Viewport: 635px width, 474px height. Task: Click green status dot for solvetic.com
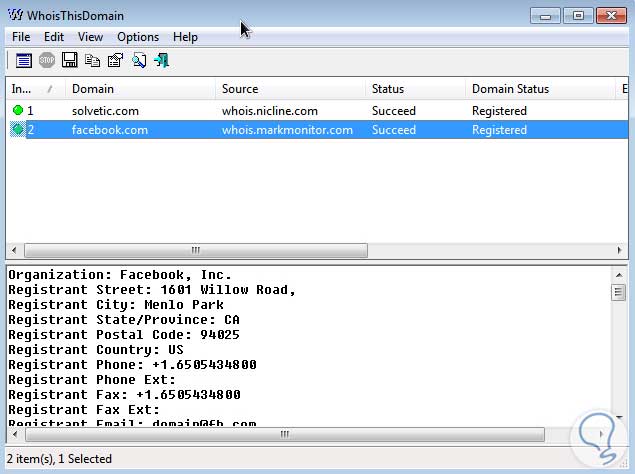click(x=18, y=110)
